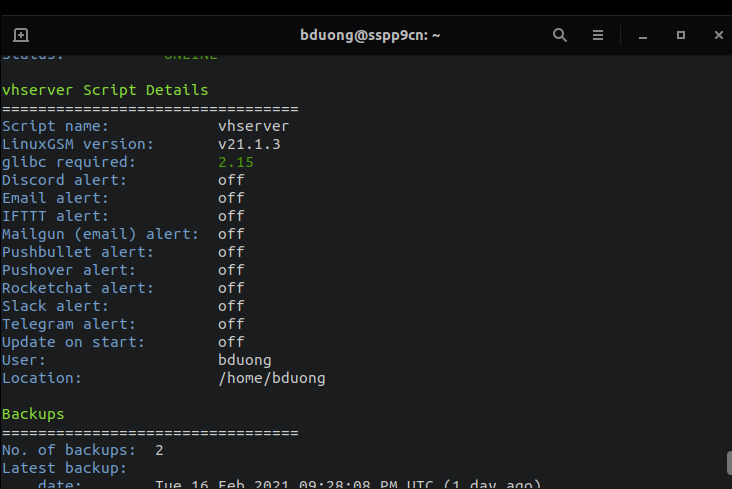
Task: Click the Telegram alert off value
Action: point(231,324)
